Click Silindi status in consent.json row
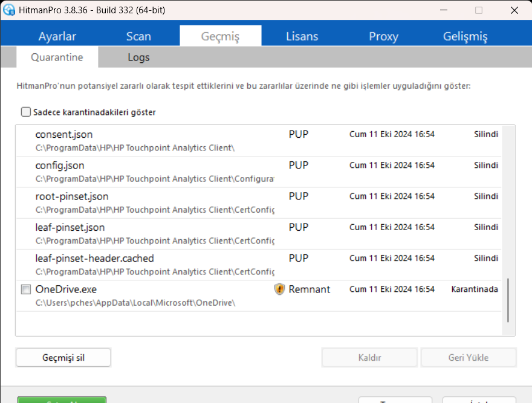The height and width of the screenshot is (403, 532). 486,134
